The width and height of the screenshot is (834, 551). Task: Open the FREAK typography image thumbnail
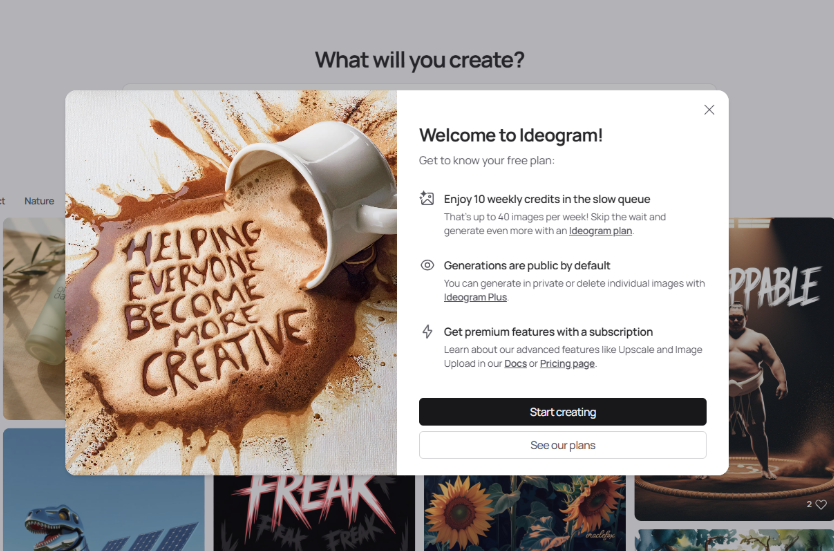click(314, 513)
